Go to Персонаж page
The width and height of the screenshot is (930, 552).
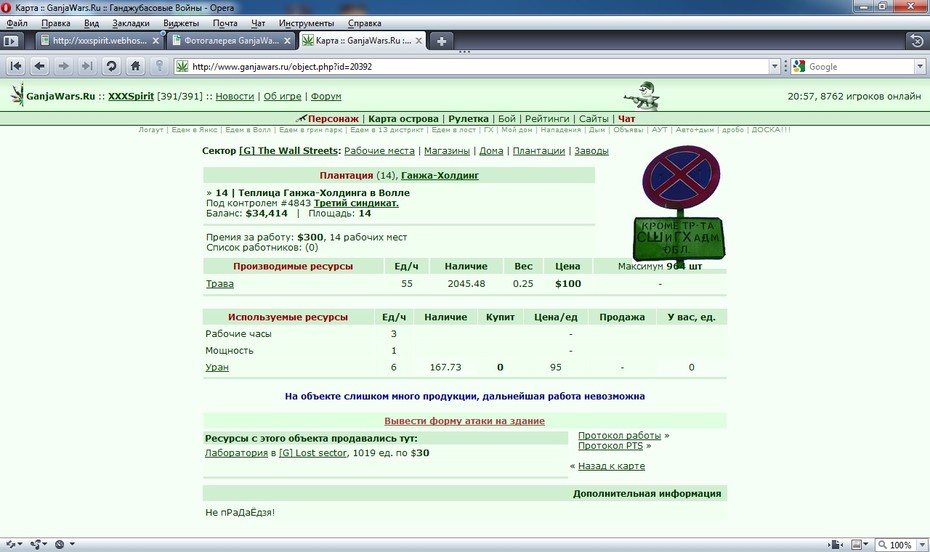[x=333, y=119]
